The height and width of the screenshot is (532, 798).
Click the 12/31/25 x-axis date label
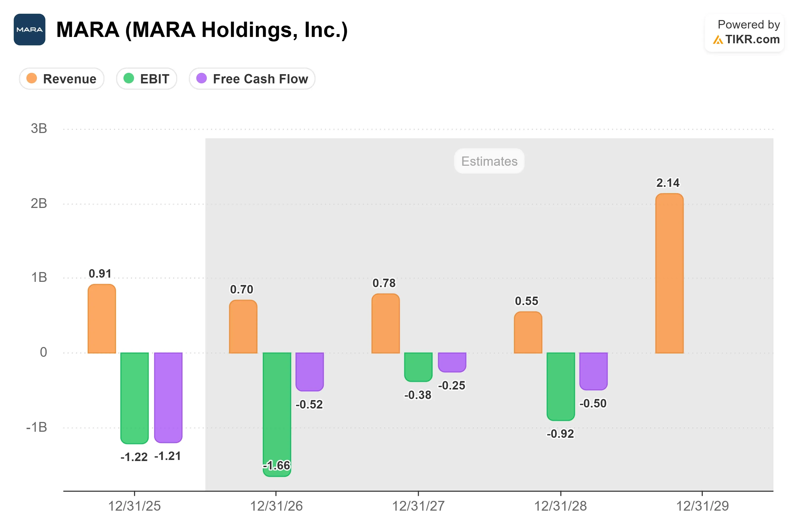click(134, 506)
